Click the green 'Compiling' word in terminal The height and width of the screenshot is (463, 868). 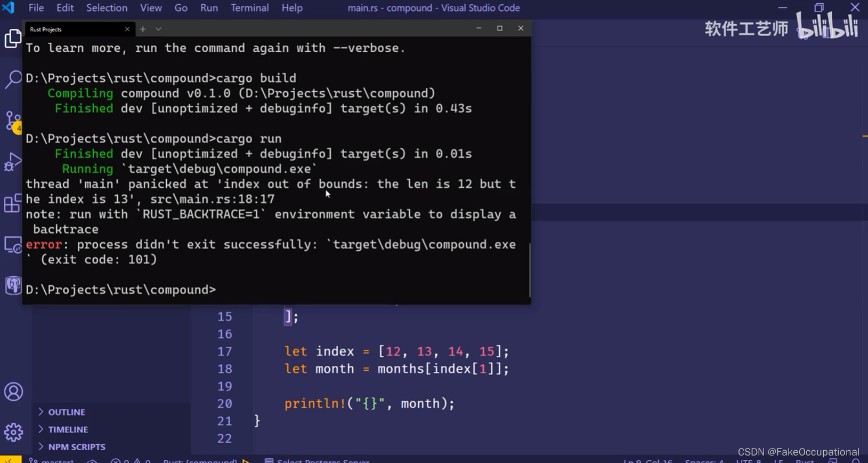pyautogui.click(x=80, y=93)
